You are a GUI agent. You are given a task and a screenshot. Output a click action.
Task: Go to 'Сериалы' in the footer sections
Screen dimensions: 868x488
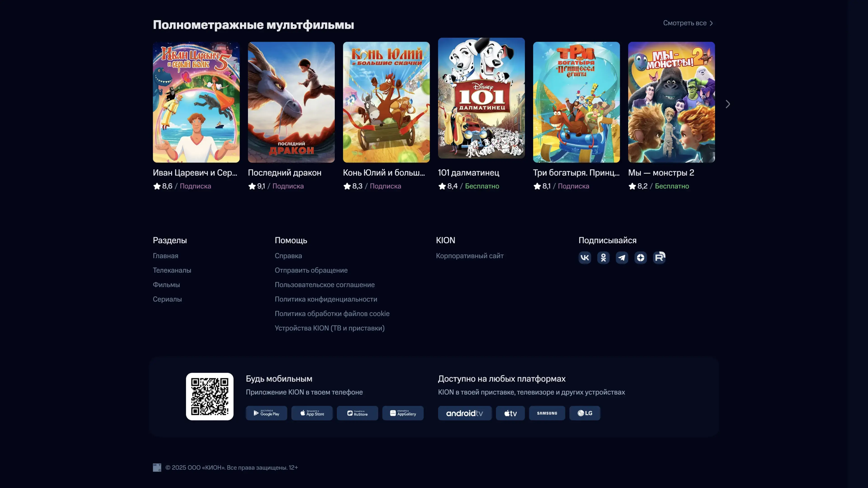click(167, 299)
